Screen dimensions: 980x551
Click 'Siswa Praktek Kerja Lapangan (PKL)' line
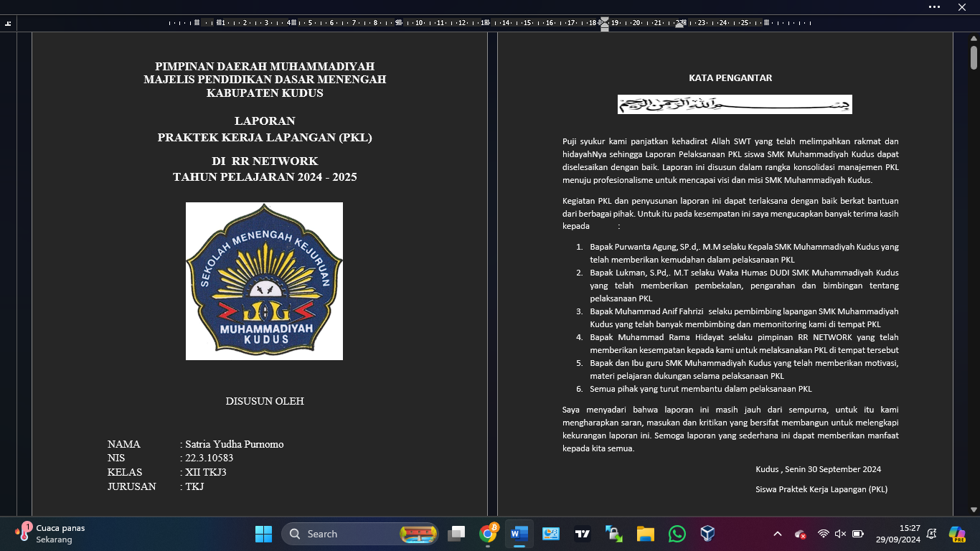click(821, 489)
